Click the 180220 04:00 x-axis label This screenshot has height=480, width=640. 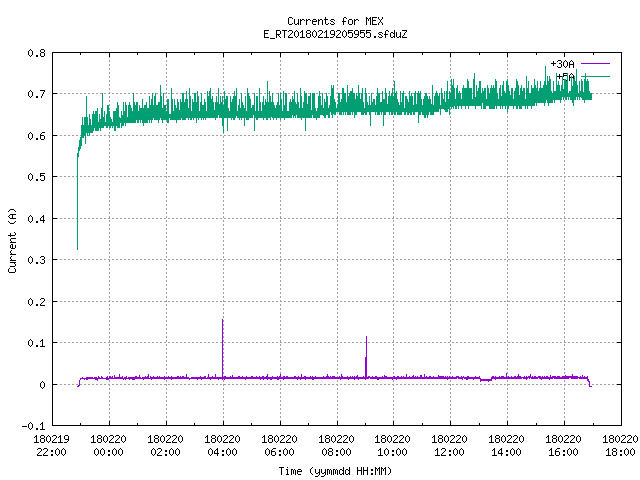point(222,446)
